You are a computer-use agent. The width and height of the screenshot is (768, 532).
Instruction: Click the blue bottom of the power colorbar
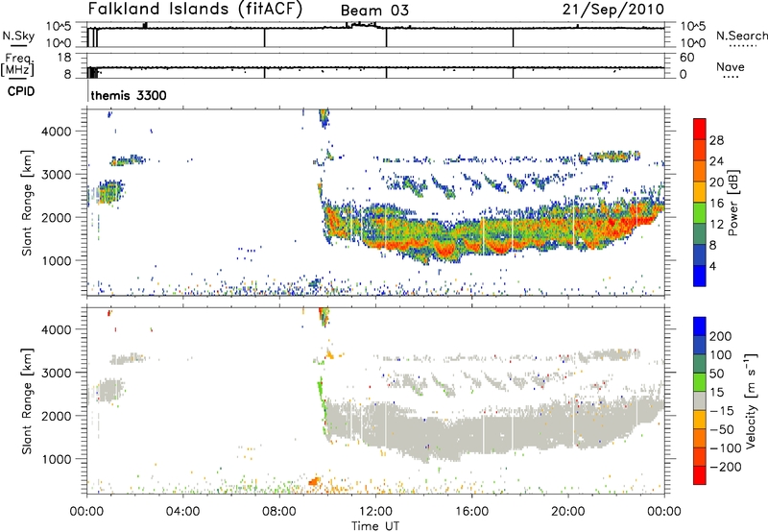tap(700, 276)
